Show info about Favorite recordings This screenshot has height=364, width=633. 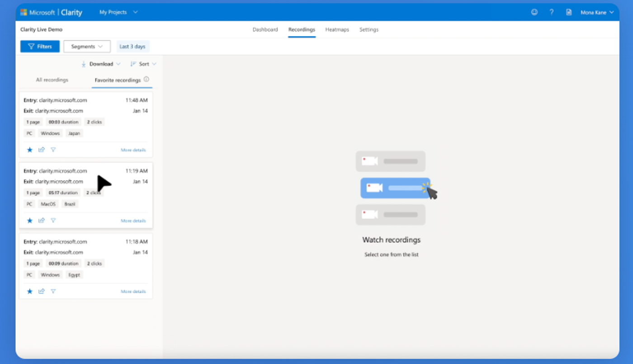[x=146, y=79]
